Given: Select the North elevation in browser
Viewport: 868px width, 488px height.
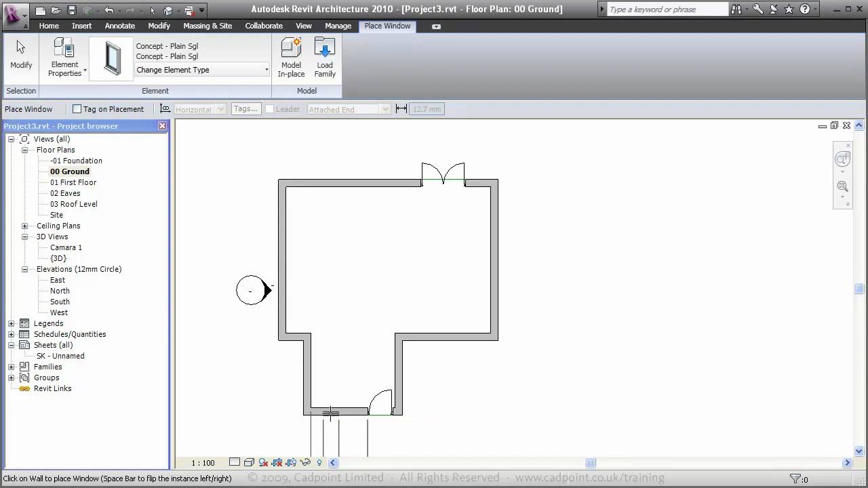Looking at the screenshot, I should (x=60, y=291).
